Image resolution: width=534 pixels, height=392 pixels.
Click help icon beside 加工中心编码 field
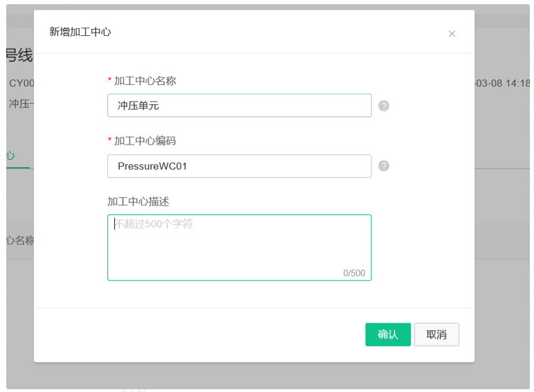coord(384,166)
